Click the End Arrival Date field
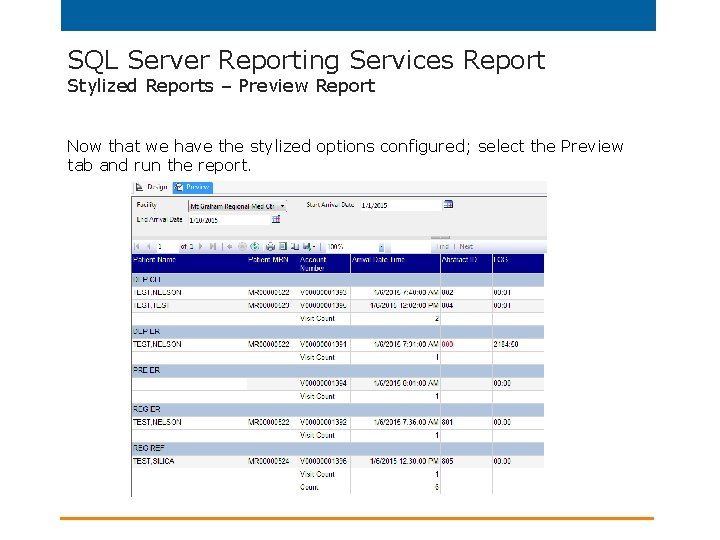Image resolution: width=720 pixels, height=540 pixels. tap(229, 220)
